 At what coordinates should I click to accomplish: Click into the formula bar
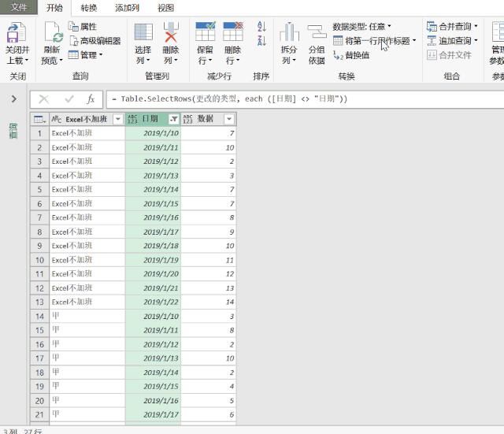[306, 99]
